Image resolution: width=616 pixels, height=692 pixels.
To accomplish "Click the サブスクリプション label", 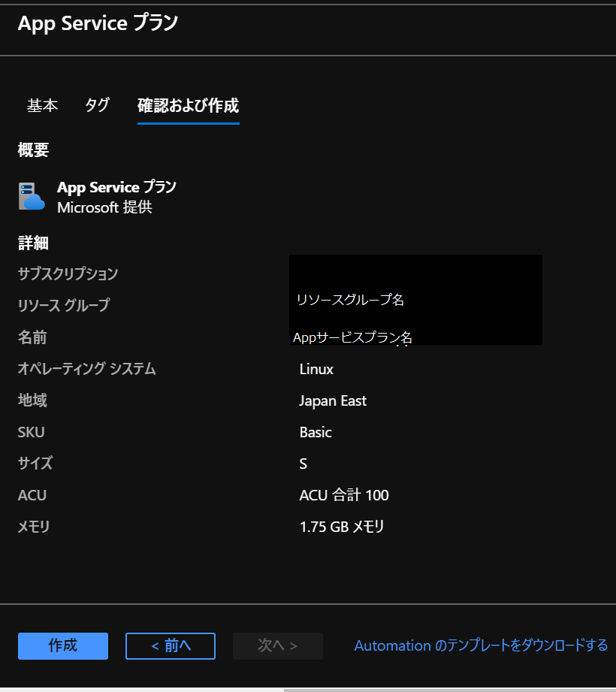I will coord(68,273).
